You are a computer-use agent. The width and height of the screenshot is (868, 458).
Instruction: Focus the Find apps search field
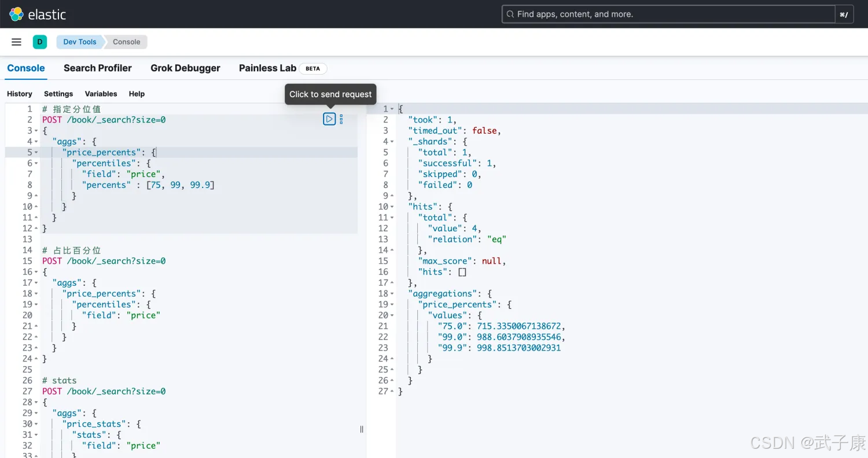665,14
